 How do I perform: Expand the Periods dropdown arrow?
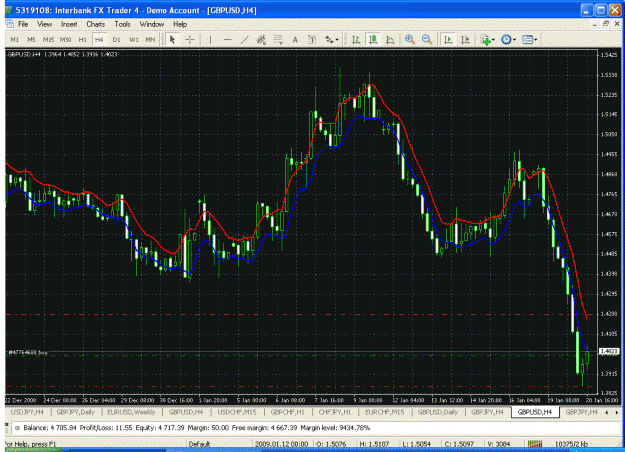515,39
